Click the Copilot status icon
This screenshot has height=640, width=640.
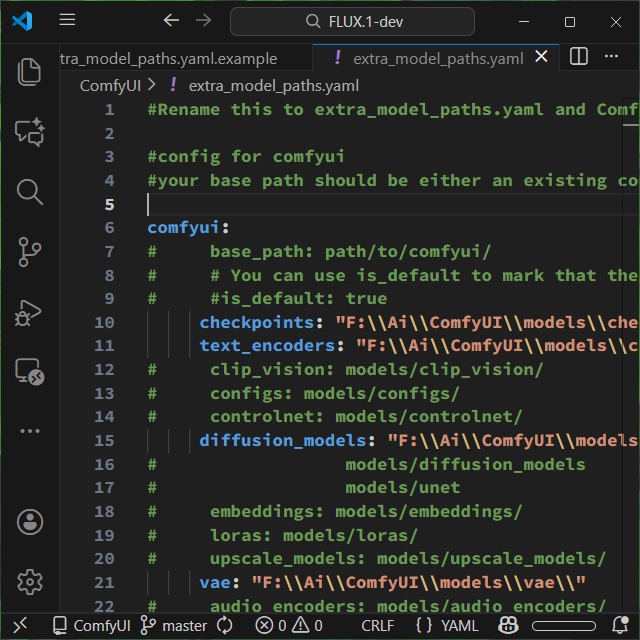[x=508, y=626]
